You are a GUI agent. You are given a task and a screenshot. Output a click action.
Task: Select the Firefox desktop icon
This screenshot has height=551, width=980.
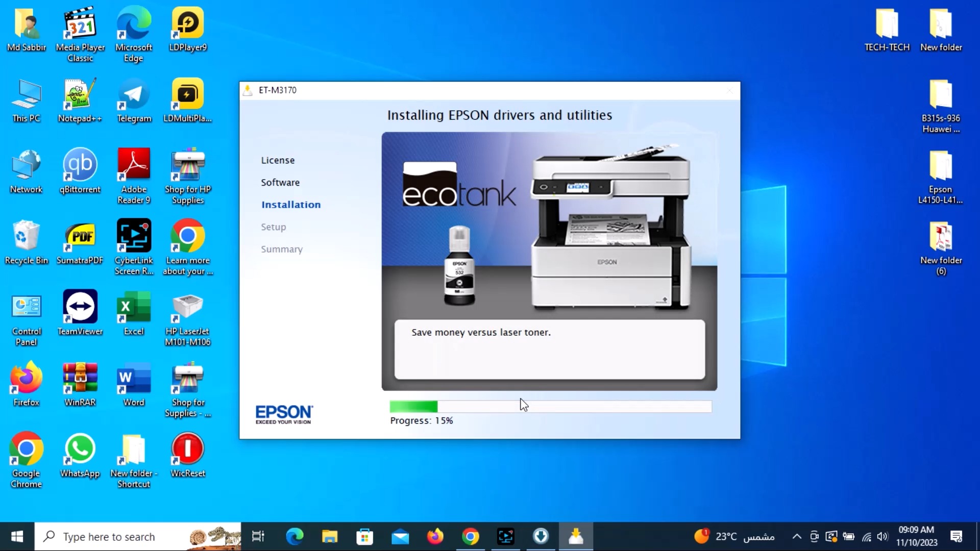click(x=27, y=384)
